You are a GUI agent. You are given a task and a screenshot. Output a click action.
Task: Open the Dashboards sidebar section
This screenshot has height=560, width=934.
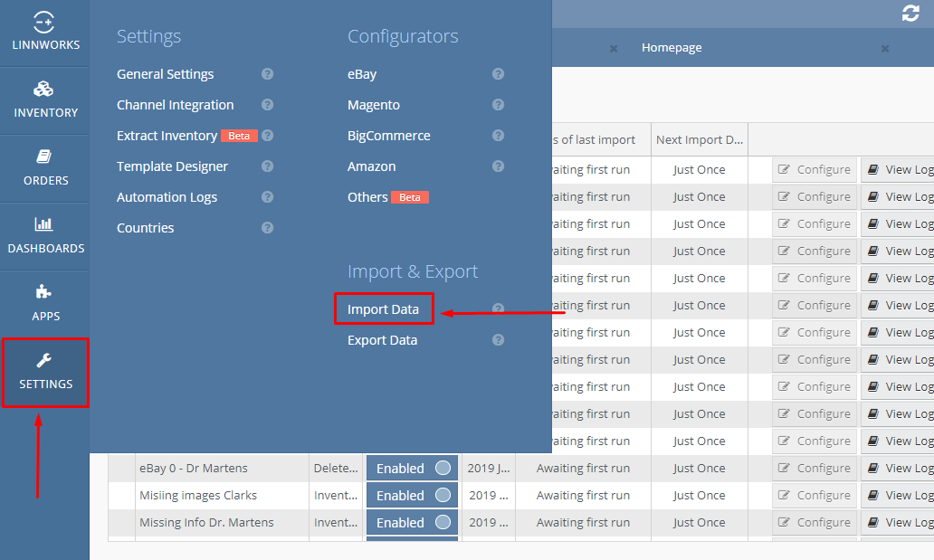(x=44, y=236)
